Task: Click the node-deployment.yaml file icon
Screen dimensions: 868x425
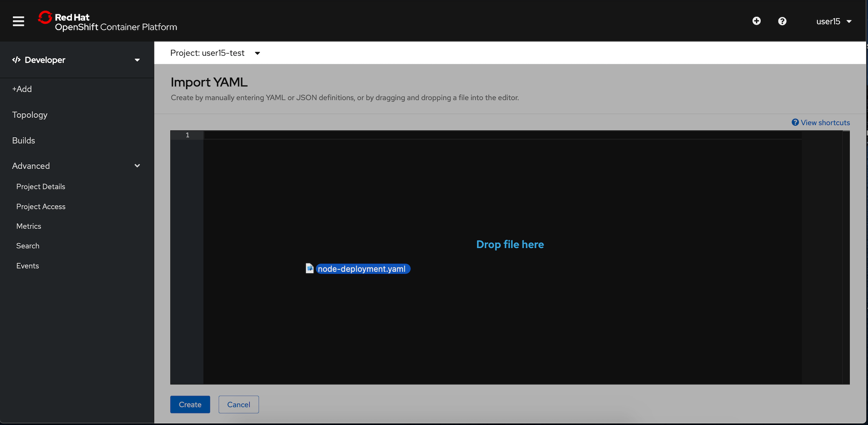Action: pos(309,268)
